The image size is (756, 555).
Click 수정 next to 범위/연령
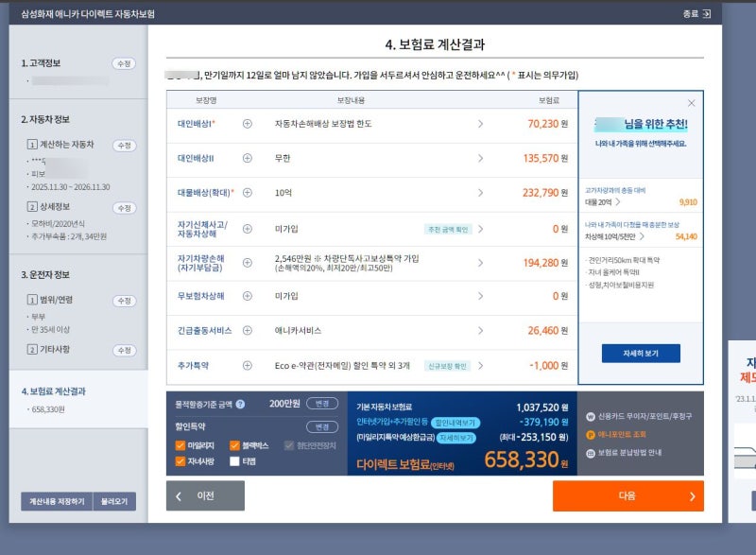[x=125, y=301]
